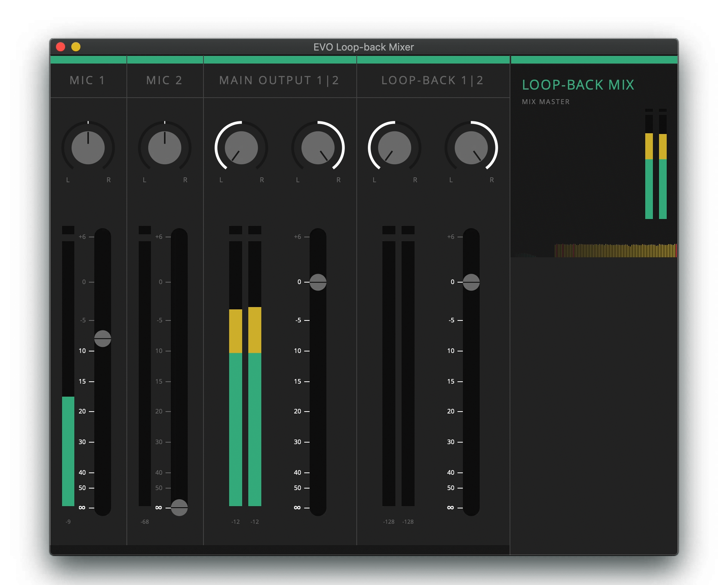Click the Main Output fader handle
728x585 pixels.
[318, 282]
